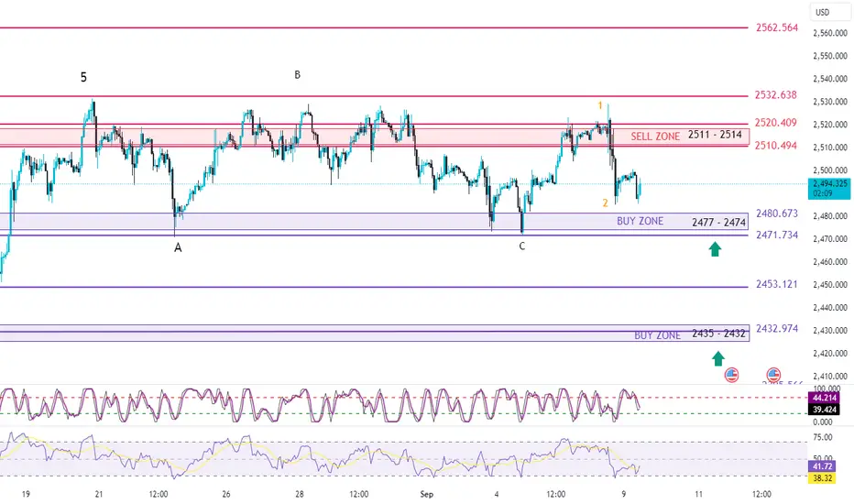Click the 2,460.000 tick on the price axis
This screenshot has height=504, width=854.
tap(830, 261)
